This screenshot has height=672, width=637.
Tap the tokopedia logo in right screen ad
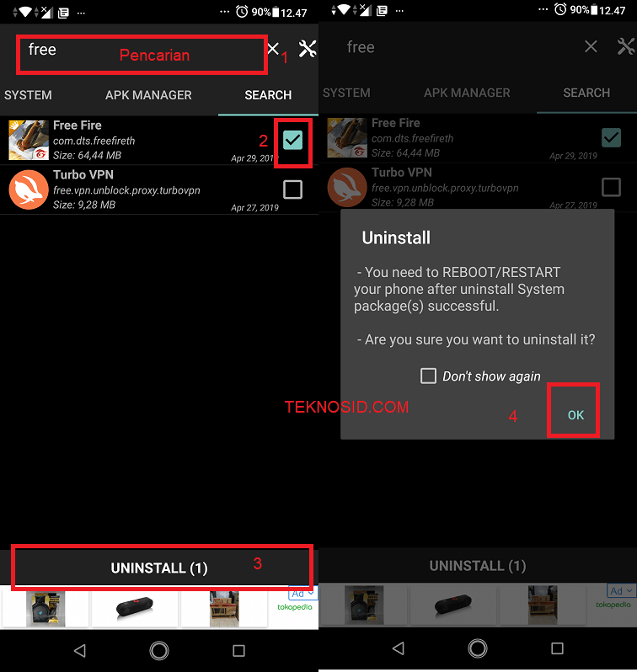[x=613, y=605]
